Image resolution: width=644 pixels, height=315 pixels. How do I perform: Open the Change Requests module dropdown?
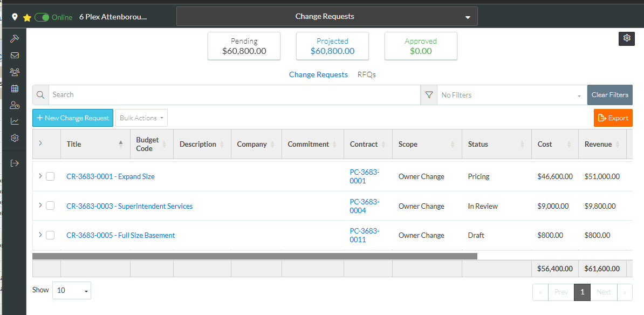click(327, 17)
